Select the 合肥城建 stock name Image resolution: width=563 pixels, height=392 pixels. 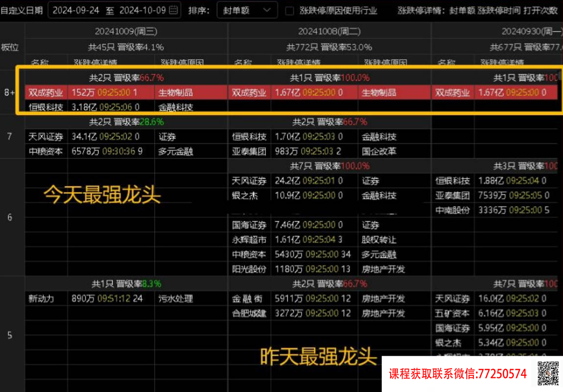[x=249, y=313]
